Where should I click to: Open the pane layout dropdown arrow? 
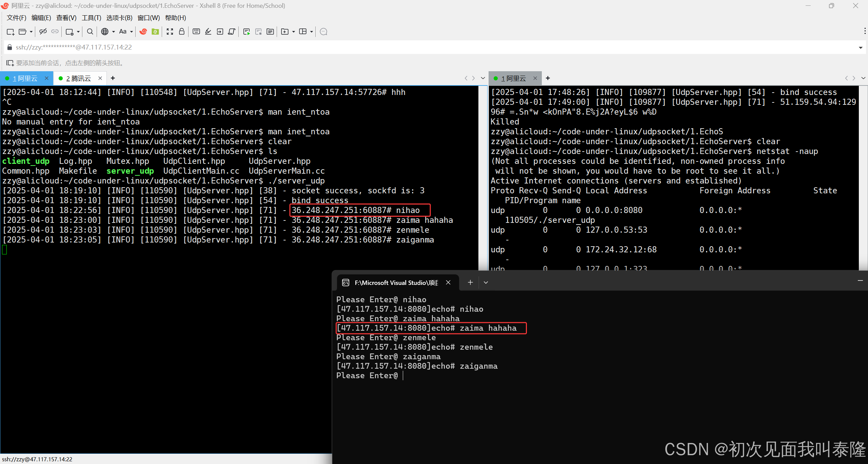(x=311, y=32)
